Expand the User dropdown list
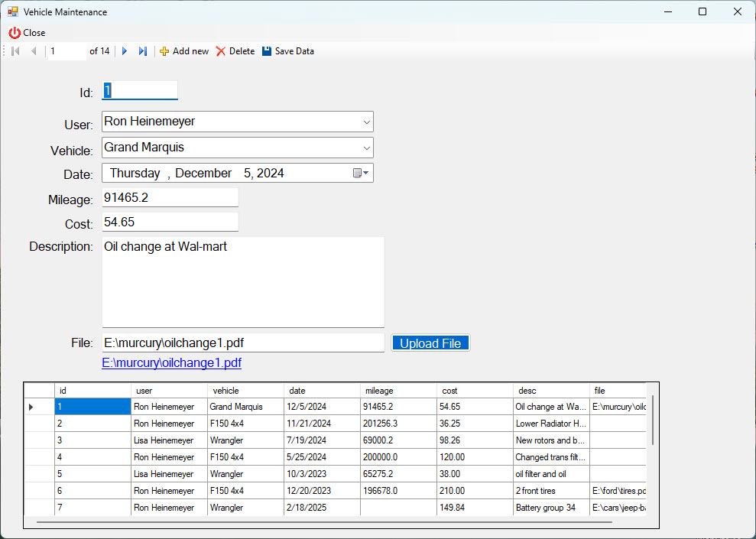The width and height of the screenshot is (756, 539). pyautogui.click(x=367, y=122)
